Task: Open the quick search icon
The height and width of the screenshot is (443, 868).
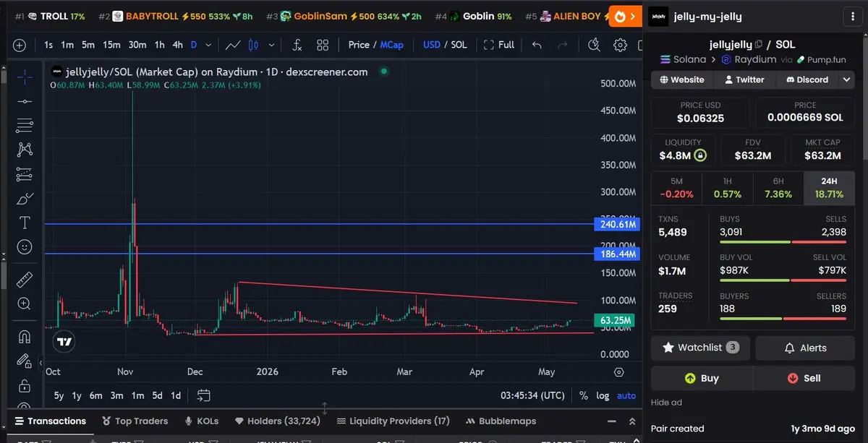Action: (x=594, y=45)
